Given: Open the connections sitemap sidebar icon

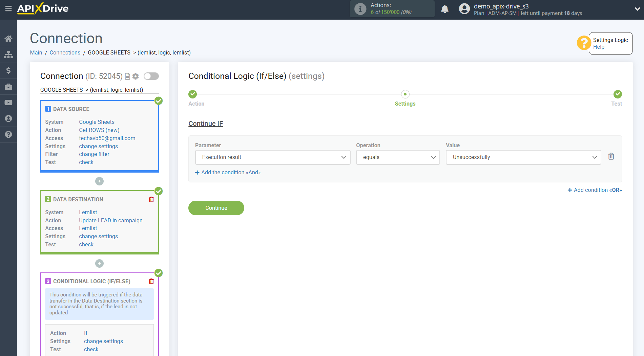Looking at the screenshot, I should [8, 54].
